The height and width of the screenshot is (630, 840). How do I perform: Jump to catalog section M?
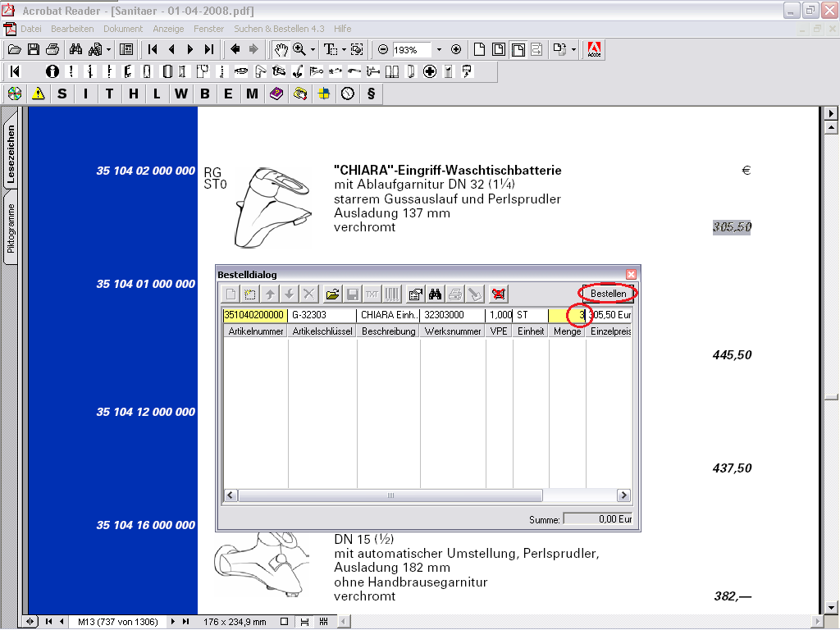pyautogui.click(x=253, y=94)
